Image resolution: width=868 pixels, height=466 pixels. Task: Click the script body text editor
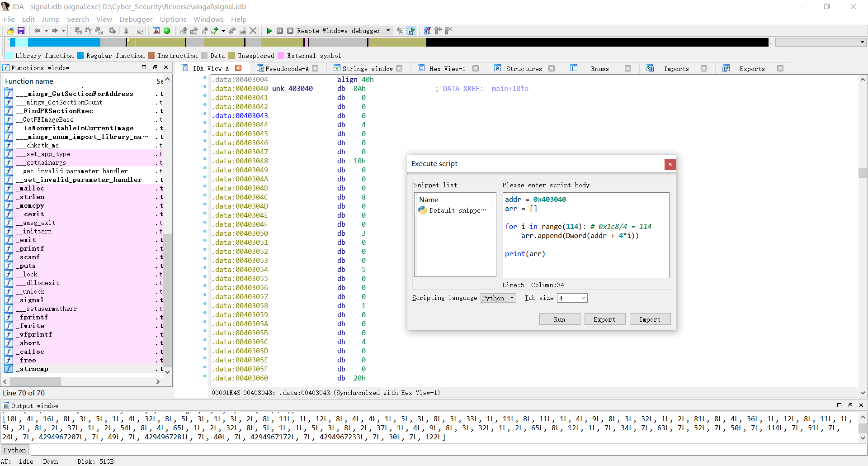tap(586, 235)
